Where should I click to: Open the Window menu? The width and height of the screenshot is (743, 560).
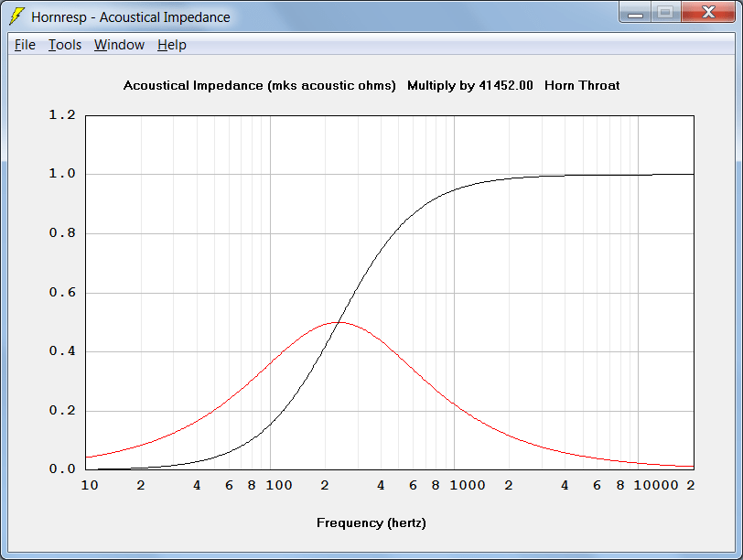(119, 45)
